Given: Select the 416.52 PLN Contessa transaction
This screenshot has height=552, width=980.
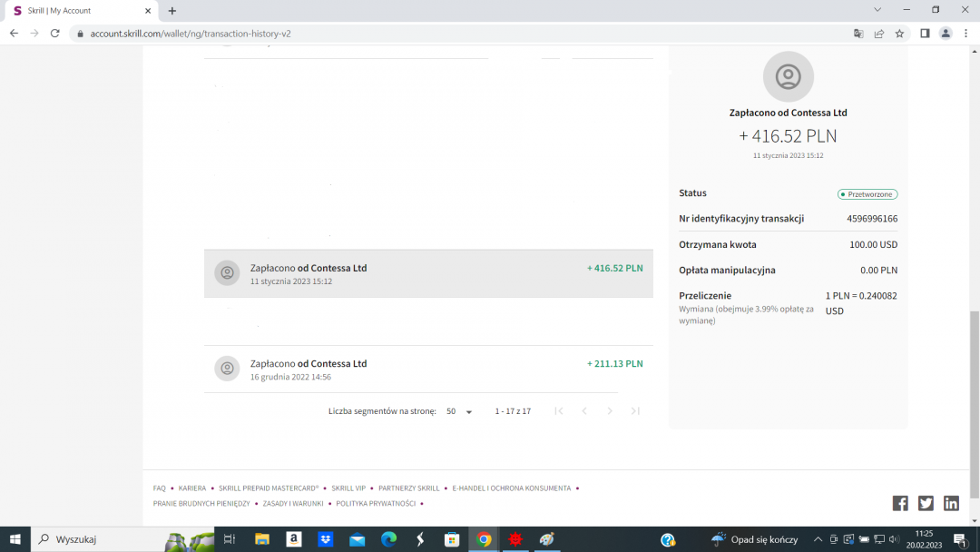Looking at the screenshot, I should click(x=428, y=273).
